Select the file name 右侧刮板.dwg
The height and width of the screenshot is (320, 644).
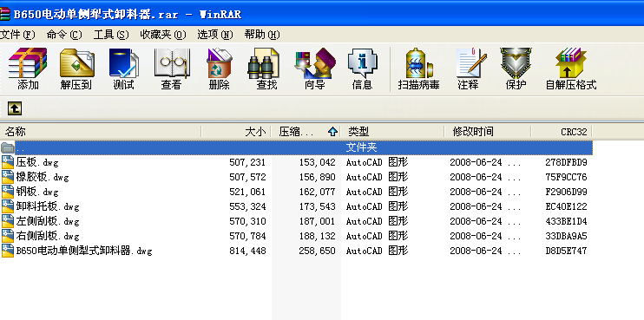click(48, 236)
